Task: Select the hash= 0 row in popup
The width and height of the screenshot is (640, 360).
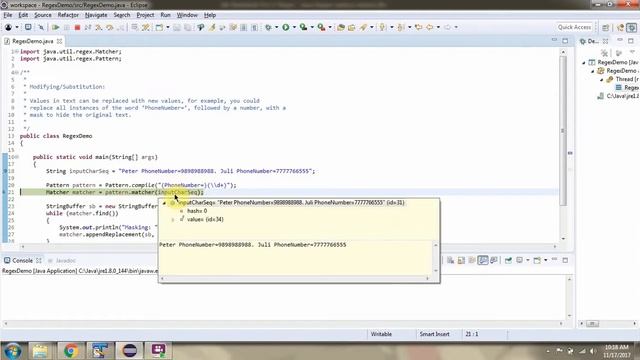Action: point(197,211)
